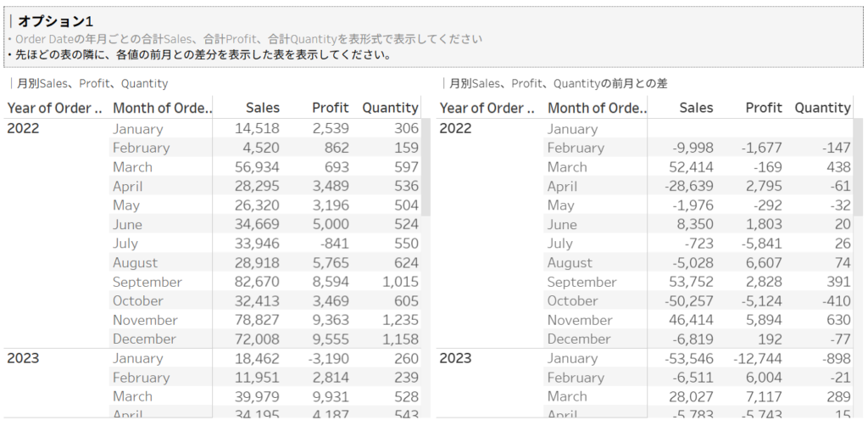Select Quantity header in the difference table

pos(822,108)
